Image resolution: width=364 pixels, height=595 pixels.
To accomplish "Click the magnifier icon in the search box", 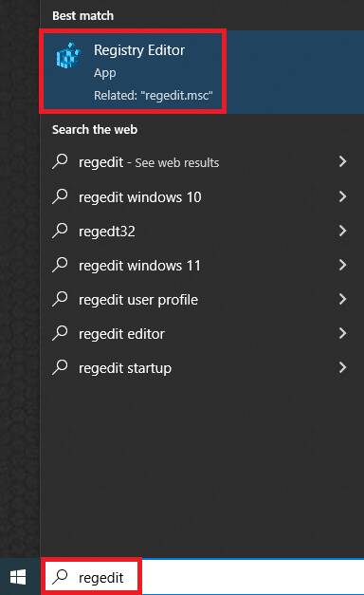I will [60, 576].
